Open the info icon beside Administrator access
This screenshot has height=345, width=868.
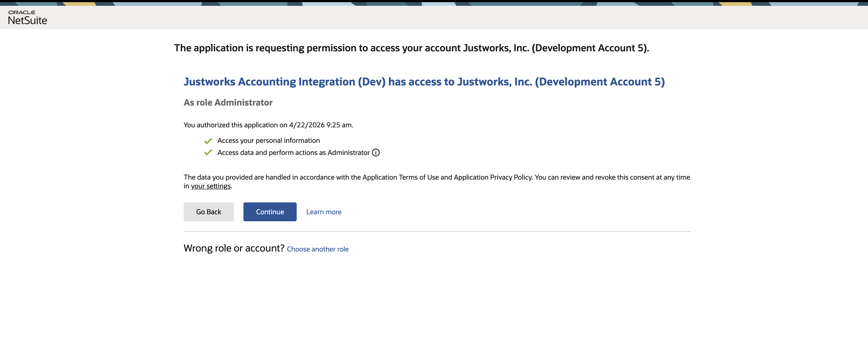[x=376, y=153]
